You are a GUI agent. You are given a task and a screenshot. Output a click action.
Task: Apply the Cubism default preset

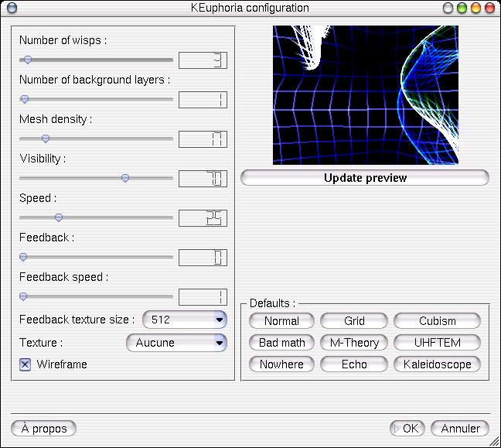[437, 321]
